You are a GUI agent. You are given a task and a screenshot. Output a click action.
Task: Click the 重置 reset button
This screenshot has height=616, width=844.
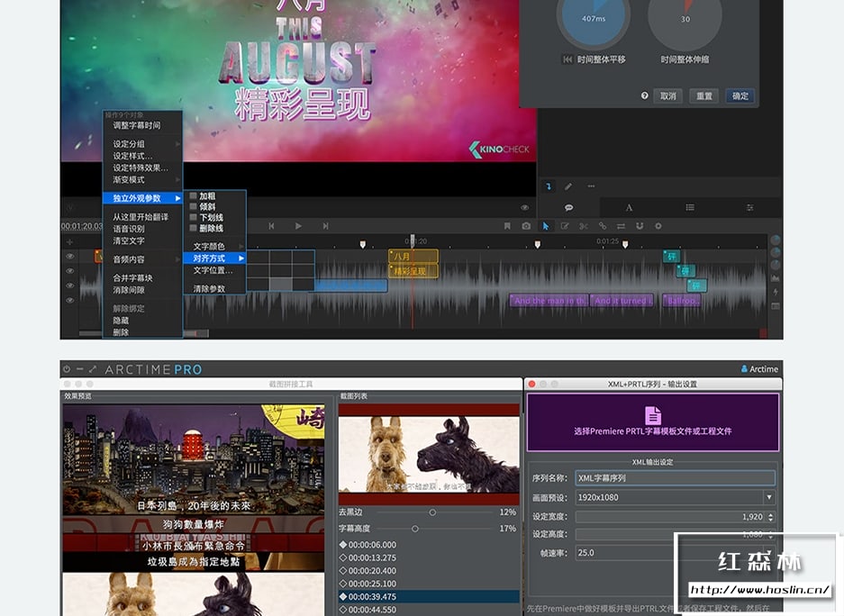point(704,95)
